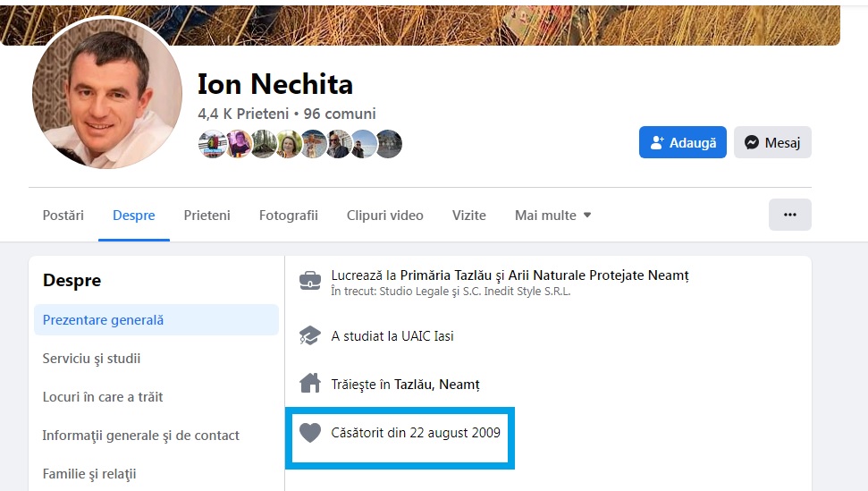868x491 pixels.
Task: Switch to the Postări tab
Action: 63,216
